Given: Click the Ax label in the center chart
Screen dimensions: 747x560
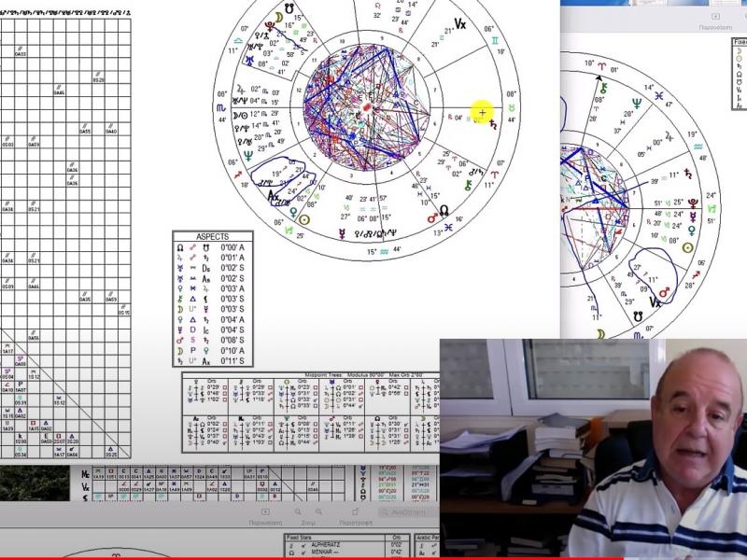Looking at the screenshot, I should tap(273, 197).
